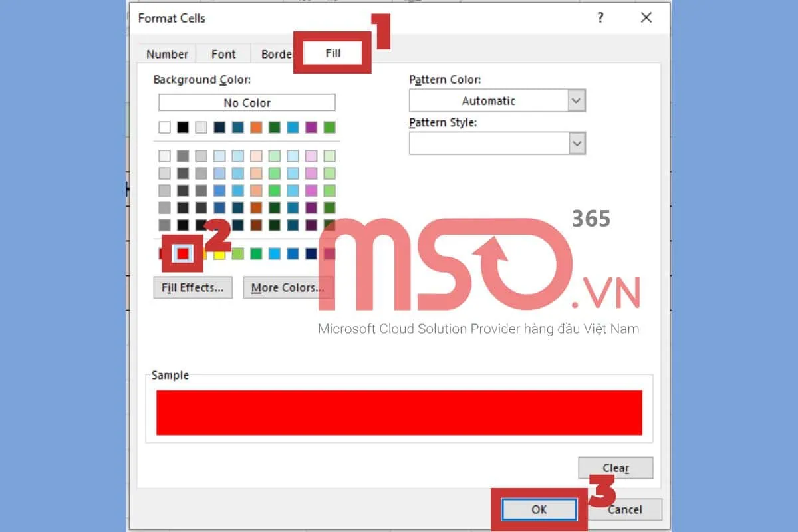Open Fill Effects options

click(x=193, y=288)
